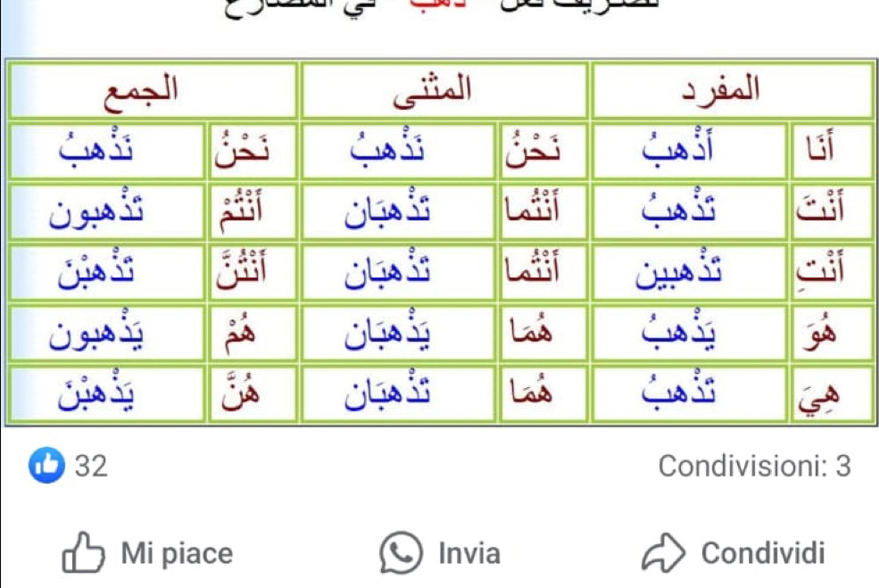Click the blue like reaction icon

coord(46,465)
